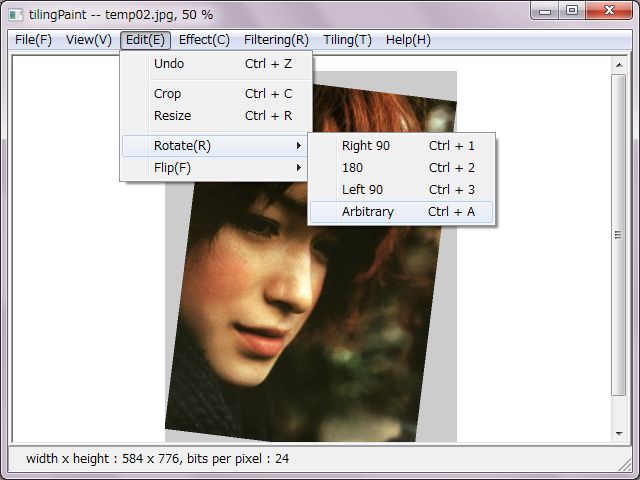640x480 pixels.
Task: Click the tilingPaint app icon in title bar
Action: [16, 15]
